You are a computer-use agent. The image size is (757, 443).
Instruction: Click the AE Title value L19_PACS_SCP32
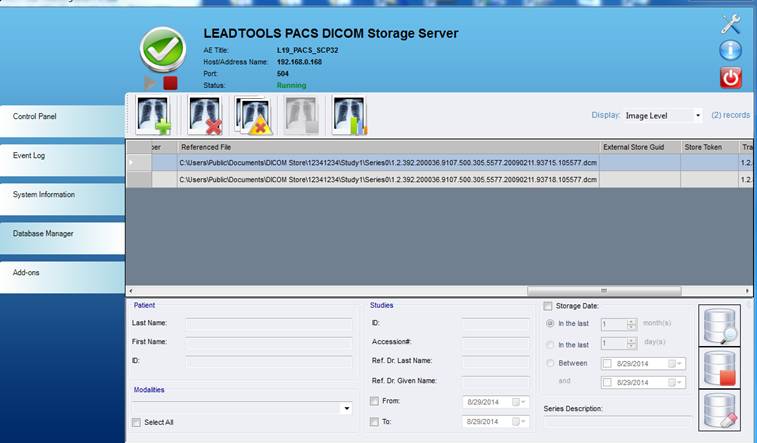[308, 50]
